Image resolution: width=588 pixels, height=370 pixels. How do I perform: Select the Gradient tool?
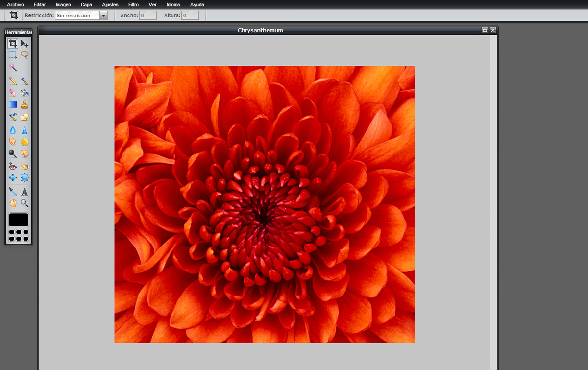(x=13, y=104)
